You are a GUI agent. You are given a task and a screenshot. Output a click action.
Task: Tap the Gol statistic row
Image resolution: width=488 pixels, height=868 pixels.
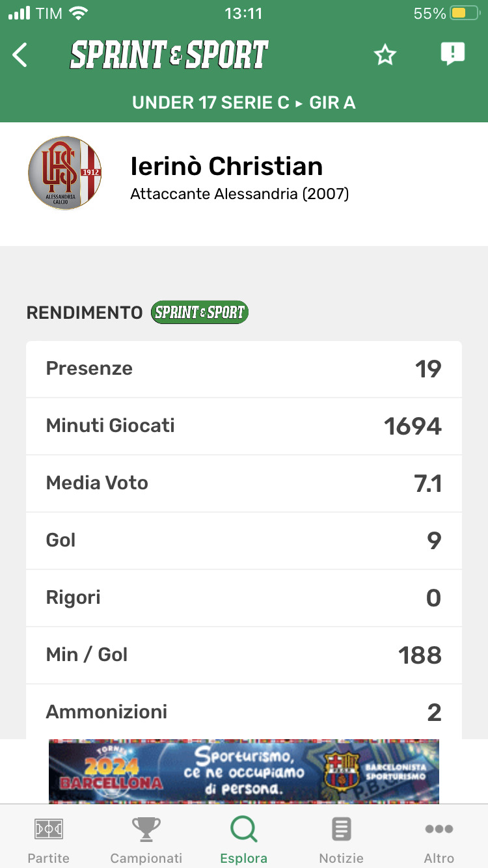pyautogui.click(x=244, y=541)
